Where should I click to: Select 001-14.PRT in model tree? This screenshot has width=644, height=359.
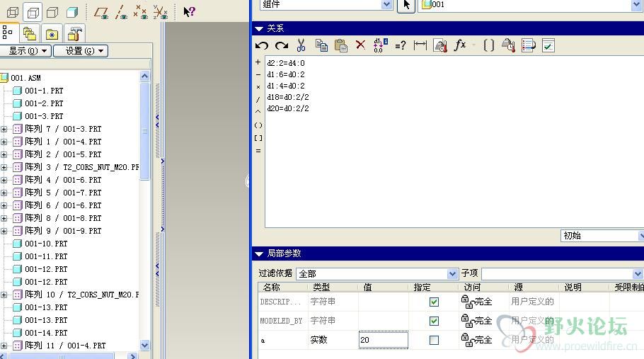click(46, 333)
